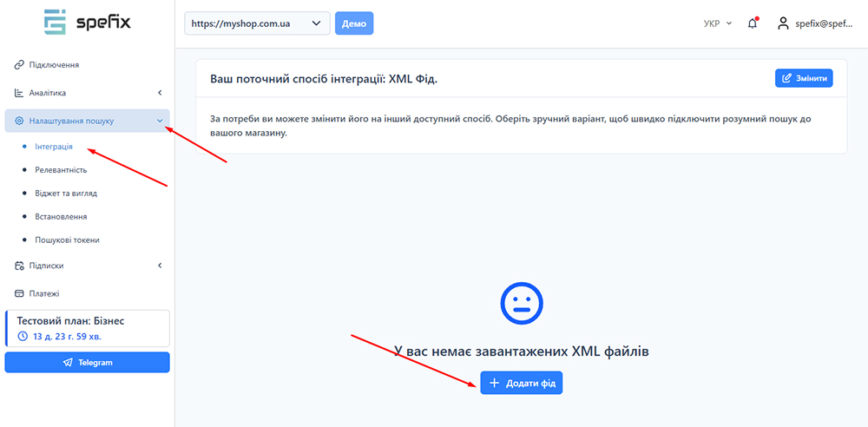The width and height of the screenshot is (868, 427).
Task: Open the Релевантність submenu item
Action: (x=61, y=170)
